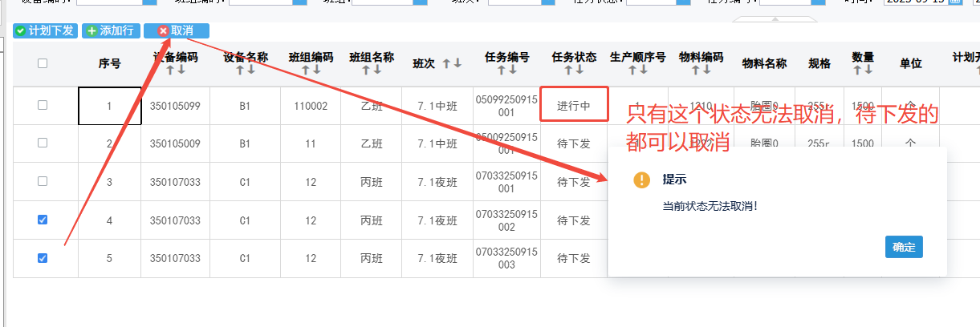This screenshot has height=327, width=980.
Task: Click descending sort arrow under 班组名称
Action: pyautogui.click(x=377, y=71)
